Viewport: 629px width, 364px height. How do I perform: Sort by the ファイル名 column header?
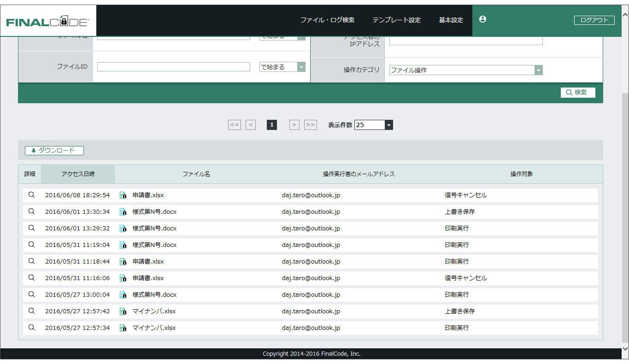196,174
